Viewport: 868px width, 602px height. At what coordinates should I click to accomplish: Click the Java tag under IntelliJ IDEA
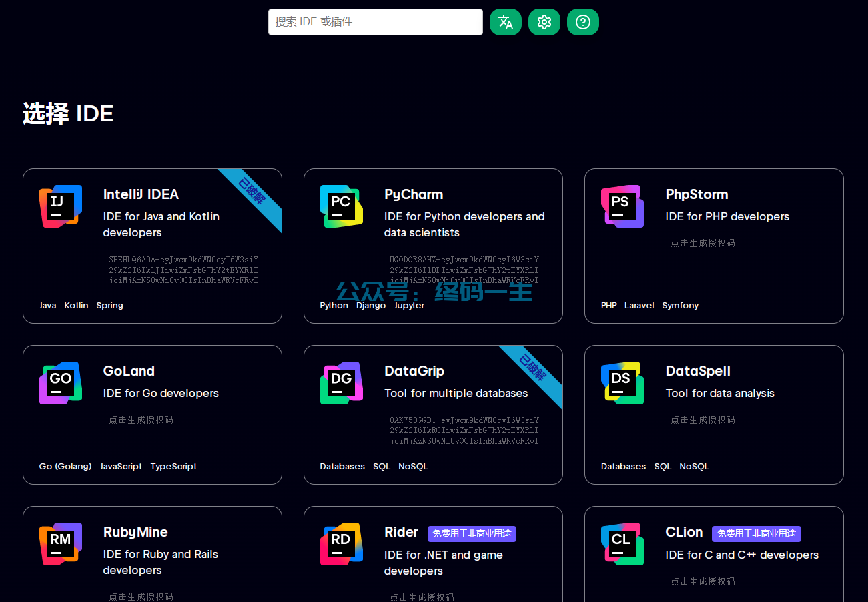point(47,306)
